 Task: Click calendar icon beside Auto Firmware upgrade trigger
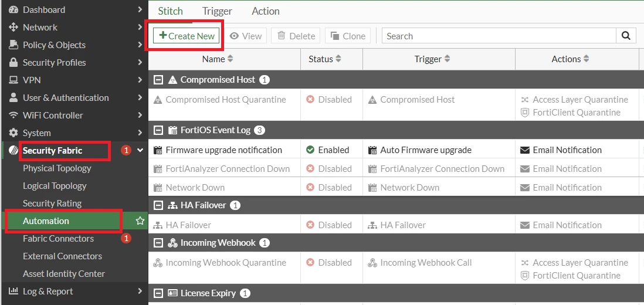click(x=372, y=150)
